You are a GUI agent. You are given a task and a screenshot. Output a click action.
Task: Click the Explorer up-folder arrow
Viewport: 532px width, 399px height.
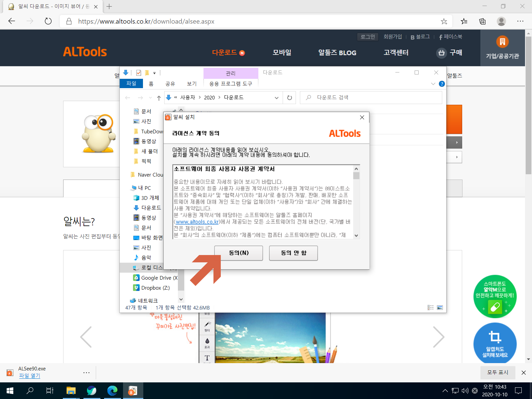click(159, 98)
